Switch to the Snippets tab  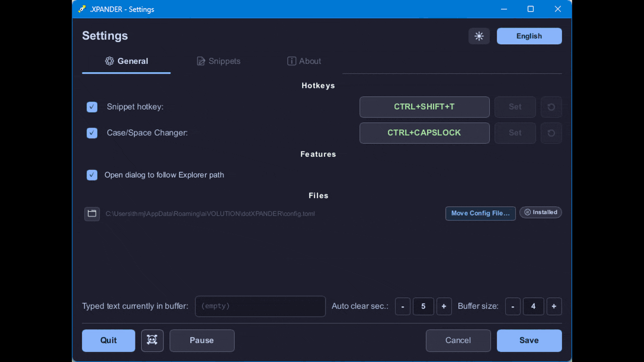point(218,61)
